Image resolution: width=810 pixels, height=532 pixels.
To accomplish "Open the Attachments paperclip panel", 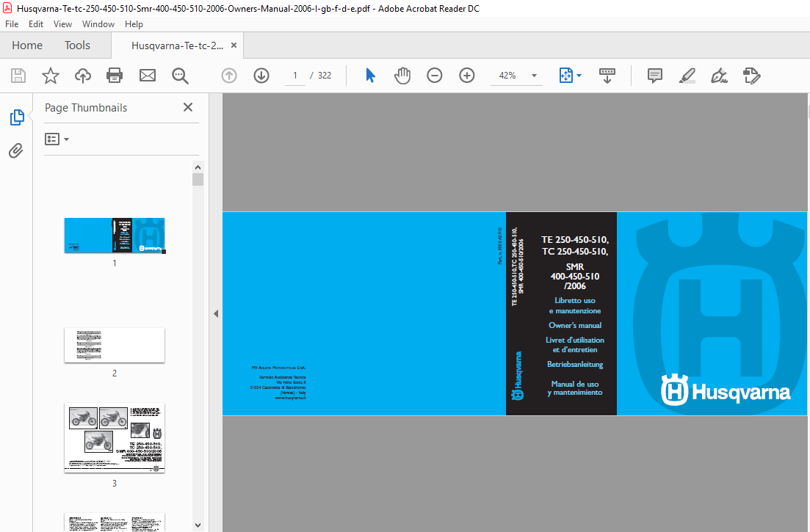I will pos(16,150).
